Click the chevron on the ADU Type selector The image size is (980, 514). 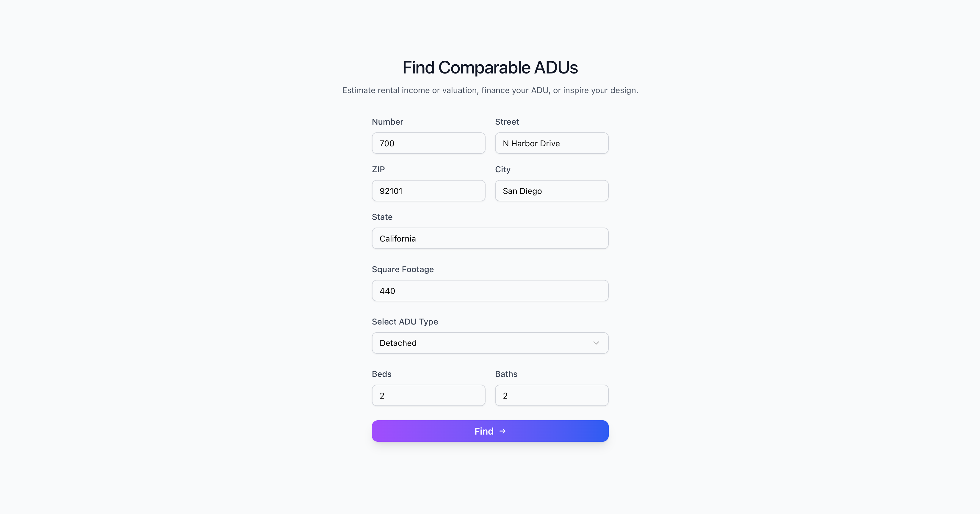[x=596, y=343]
